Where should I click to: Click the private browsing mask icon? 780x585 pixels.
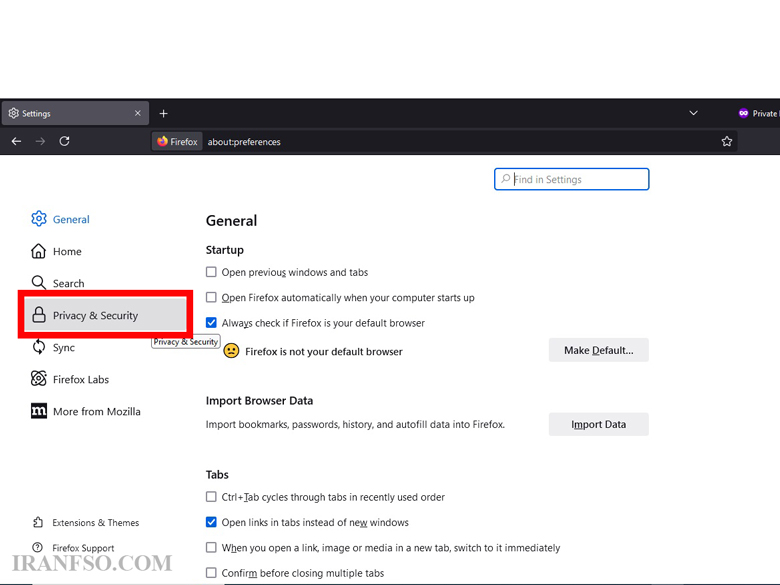click(x=743, y=113)
